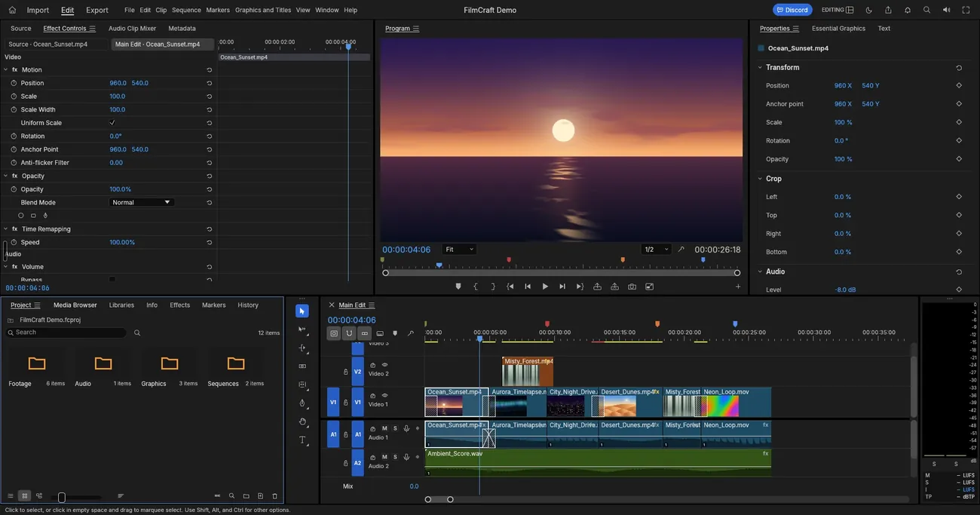980x515 pixels.
Task: Open the Graphics and Titles menu
Action: point(263,10)
